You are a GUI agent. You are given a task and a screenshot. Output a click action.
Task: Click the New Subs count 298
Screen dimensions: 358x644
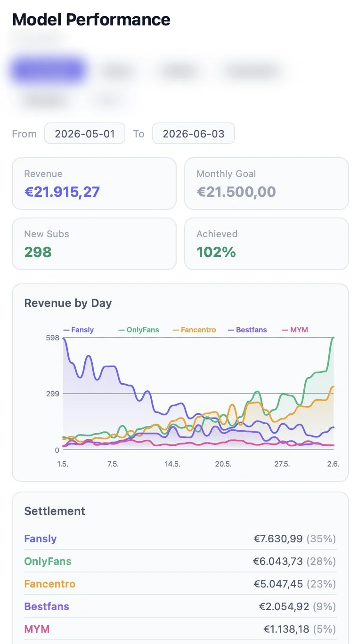pos(38,252)
